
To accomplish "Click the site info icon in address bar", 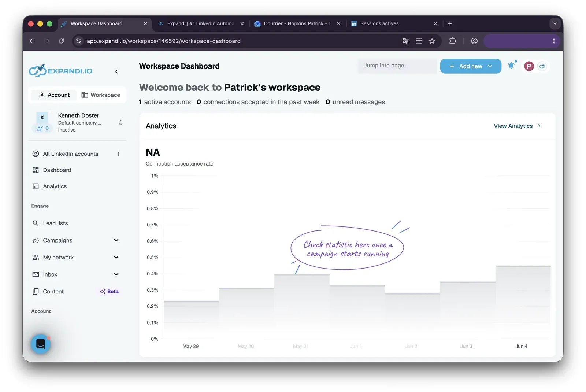I will pyautogui.click(x=79, y=41).
